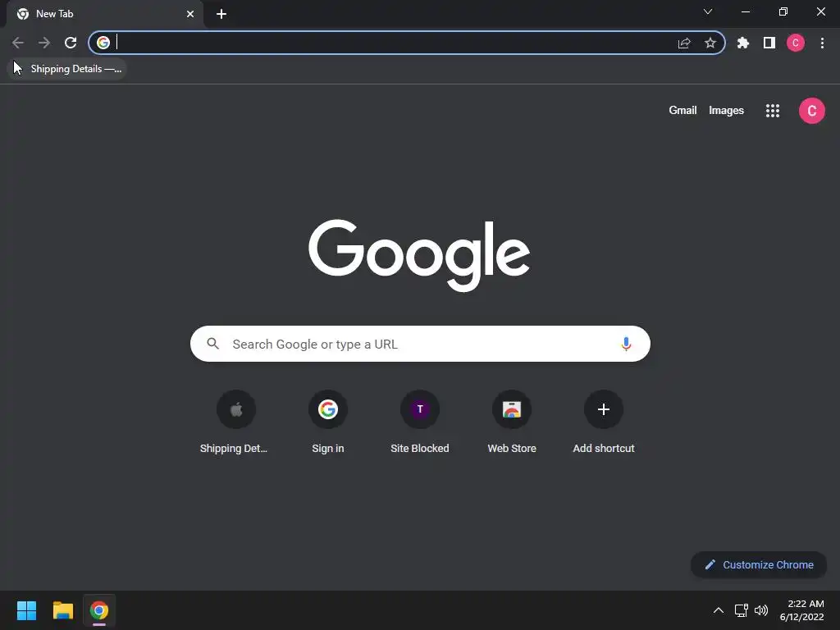
Task: Open the taskbar clock and date
Action: (x=802, y=610)
